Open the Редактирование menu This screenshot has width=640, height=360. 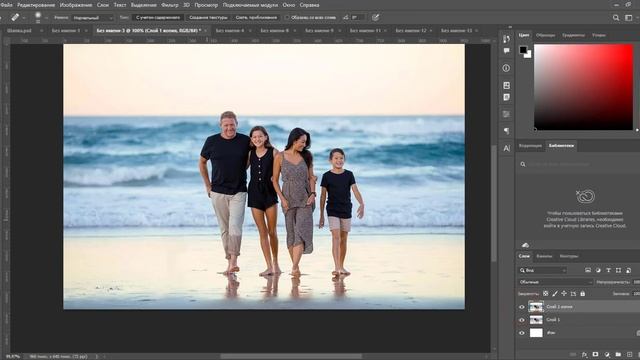click(36, 5)
